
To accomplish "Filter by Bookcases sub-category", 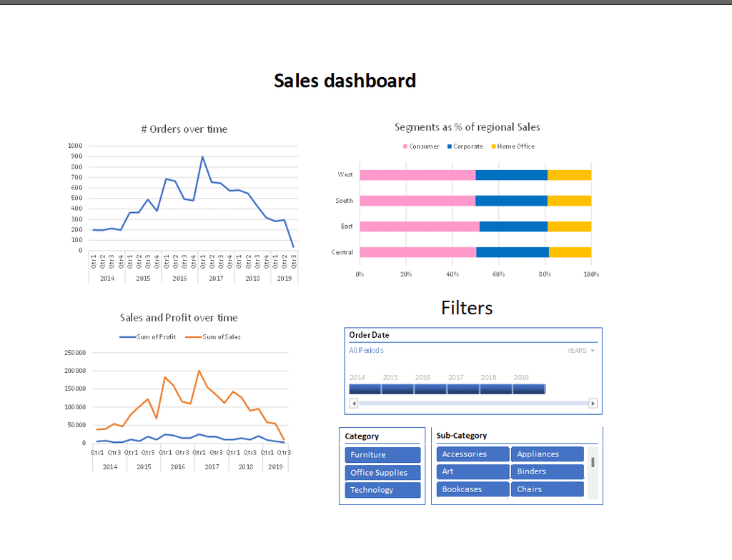I will pyautogui.click(x=473, y=489).
